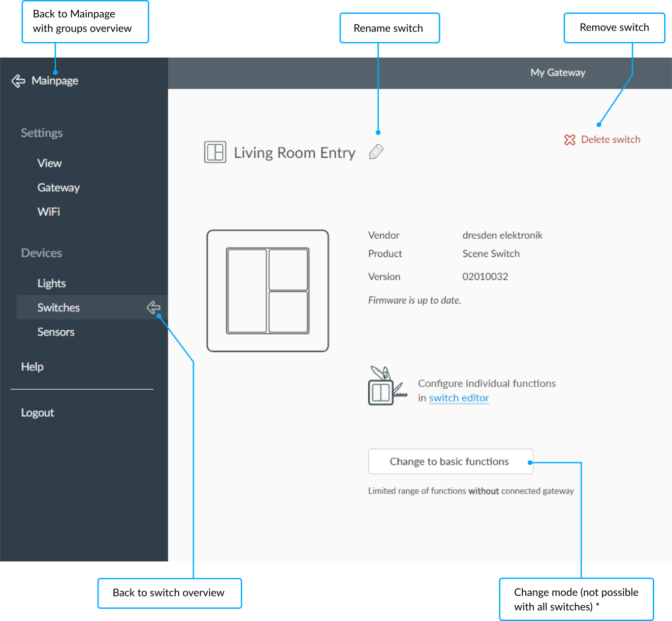Click the switch icon left of Living Room Entry
Screen dimensions: 672x621
(215, 152)
